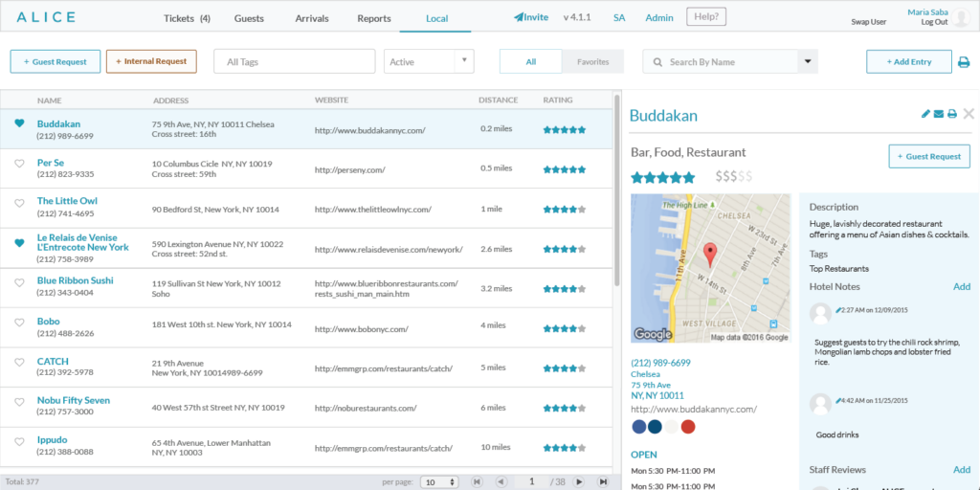Jump to the last results page

(603, 482)
